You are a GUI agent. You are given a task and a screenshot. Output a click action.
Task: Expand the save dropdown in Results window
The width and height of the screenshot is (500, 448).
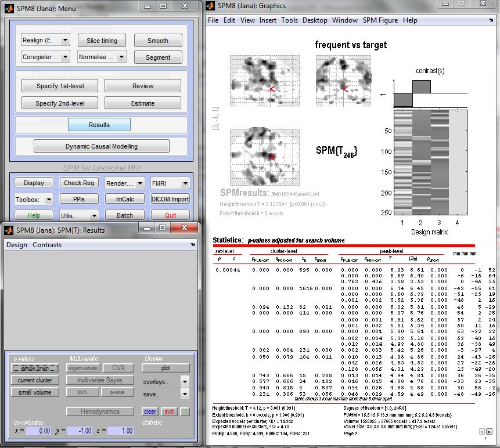click(x=166, y=394)
